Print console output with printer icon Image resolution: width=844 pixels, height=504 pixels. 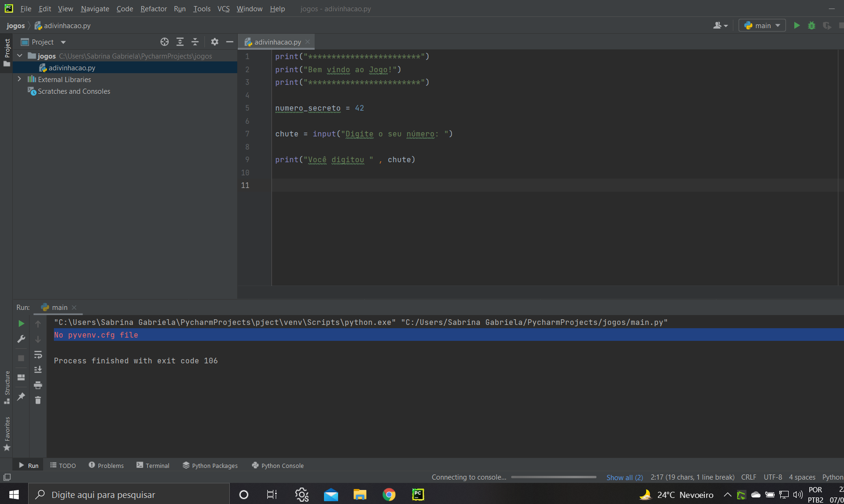pos(38,385)
